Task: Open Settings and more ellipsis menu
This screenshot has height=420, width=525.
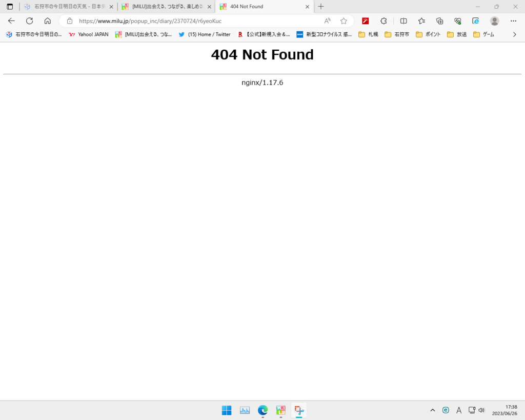Action: tap(513, 21)
